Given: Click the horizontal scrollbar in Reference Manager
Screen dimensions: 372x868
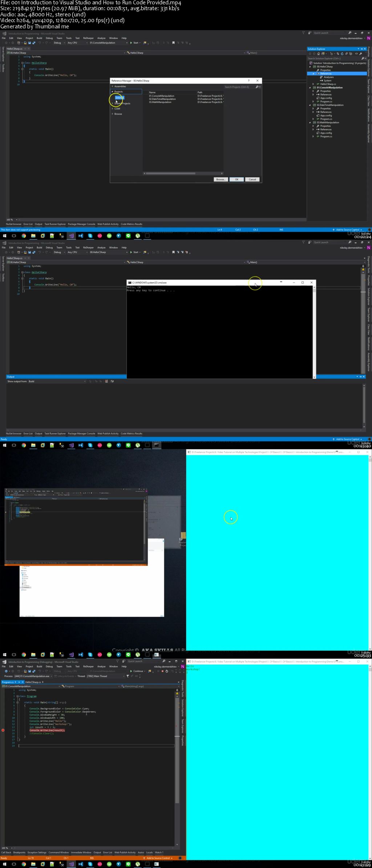Looking at the screenshot, I should click(x=183, y=173).
